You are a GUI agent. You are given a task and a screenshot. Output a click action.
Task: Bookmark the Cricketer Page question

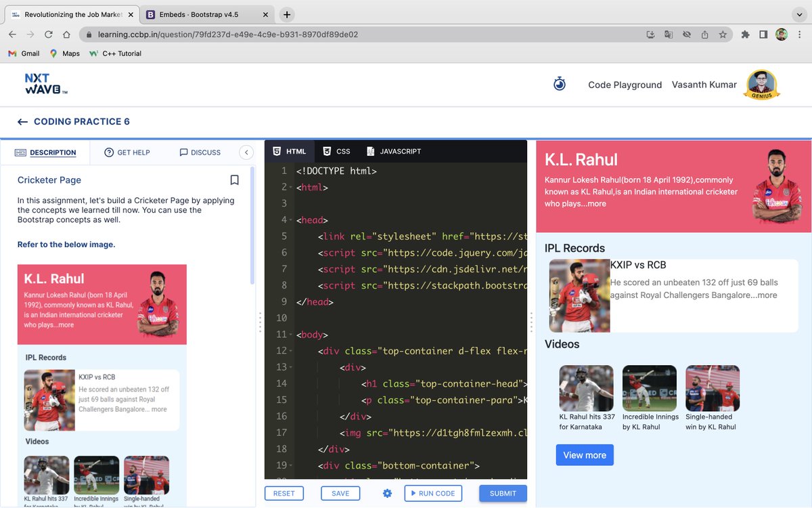[x=235, y=180]
